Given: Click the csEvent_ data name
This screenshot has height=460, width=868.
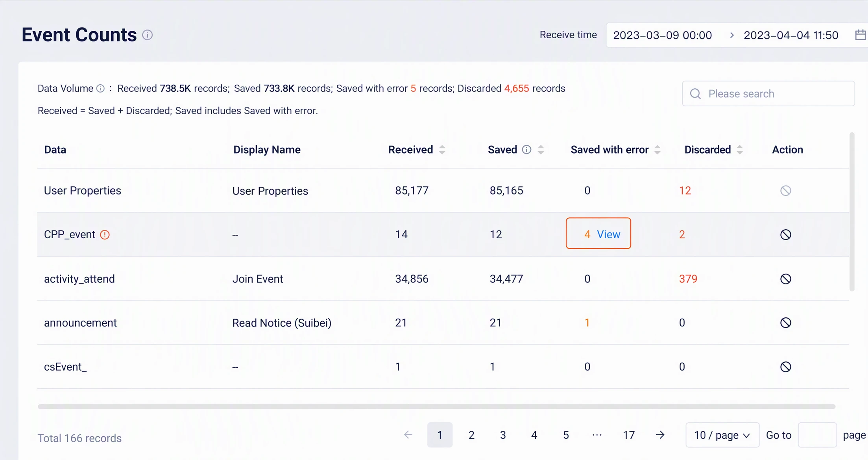Looking at the screenshot, I should coord(65,367).
